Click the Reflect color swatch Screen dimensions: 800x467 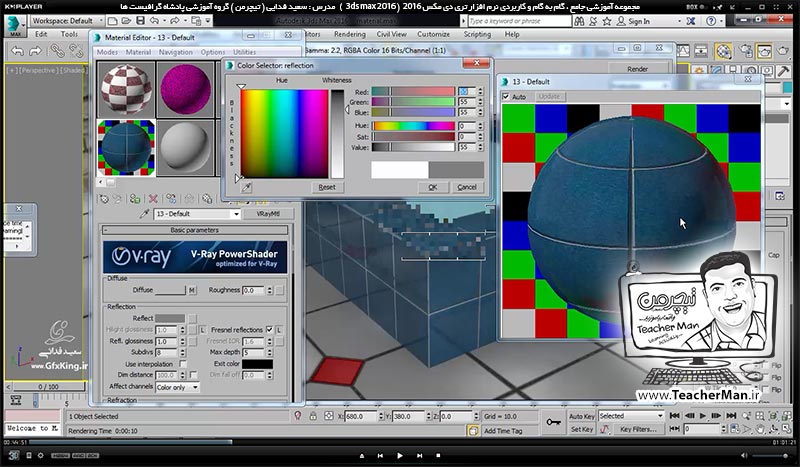[x=170, y=318]
